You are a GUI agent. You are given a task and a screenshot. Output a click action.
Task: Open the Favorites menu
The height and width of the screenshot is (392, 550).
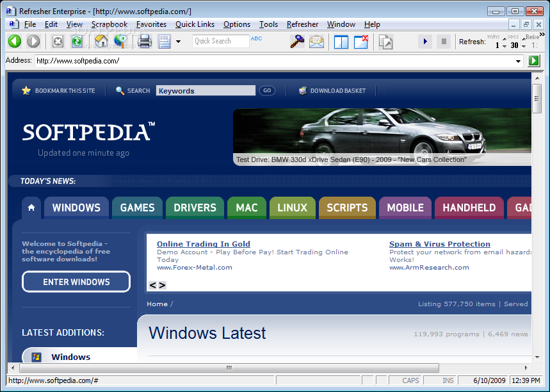(x=151, y=24)
